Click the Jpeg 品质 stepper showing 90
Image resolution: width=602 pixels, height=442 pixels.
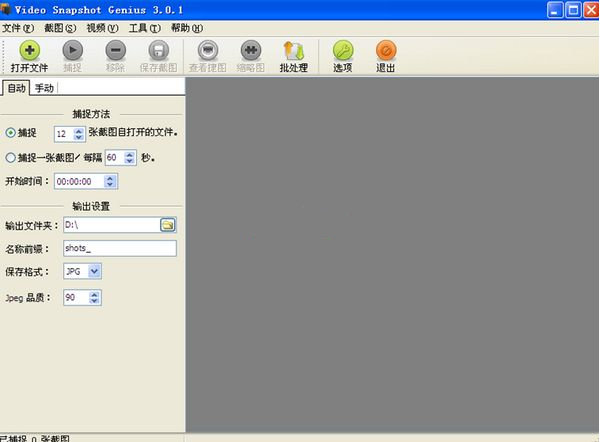point(94,298)
